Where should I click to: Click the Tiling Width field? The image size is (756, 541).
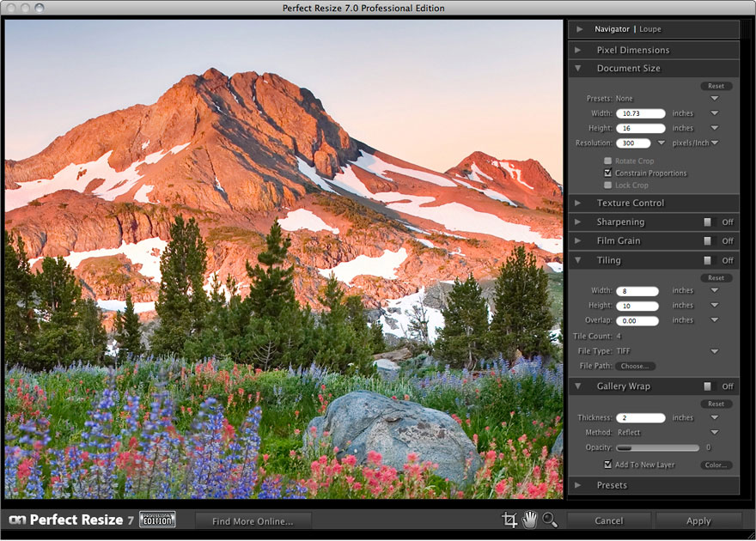pos(637,291)
